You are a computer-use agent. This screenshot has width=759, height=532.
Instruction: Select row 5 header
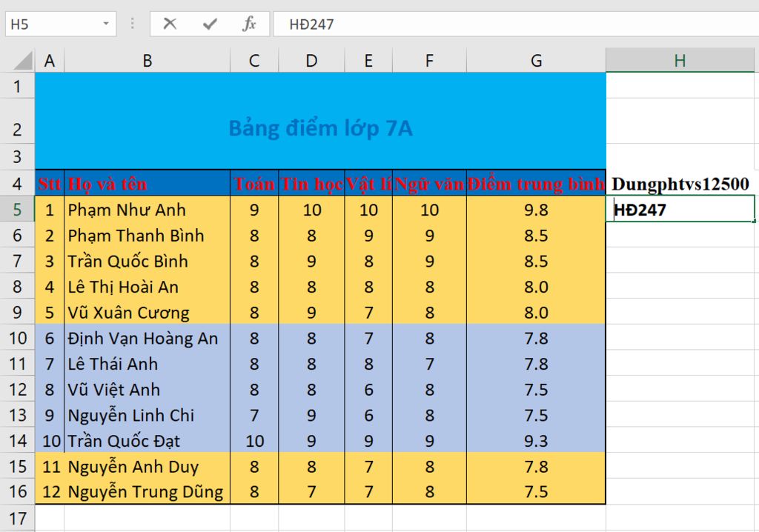[18, 209]
